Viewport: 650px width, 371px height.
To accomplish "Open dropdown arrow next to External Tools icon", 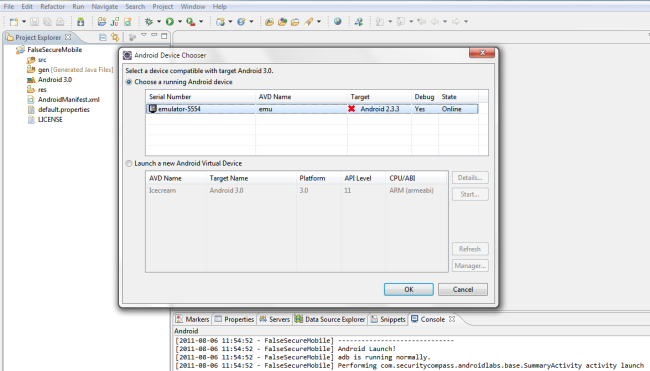I will (201, 22).
